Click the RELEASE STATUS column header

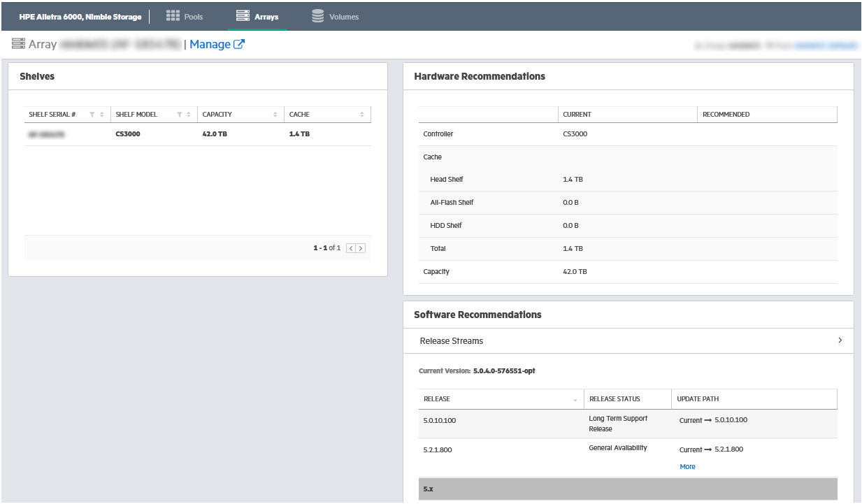pos(615,399)
